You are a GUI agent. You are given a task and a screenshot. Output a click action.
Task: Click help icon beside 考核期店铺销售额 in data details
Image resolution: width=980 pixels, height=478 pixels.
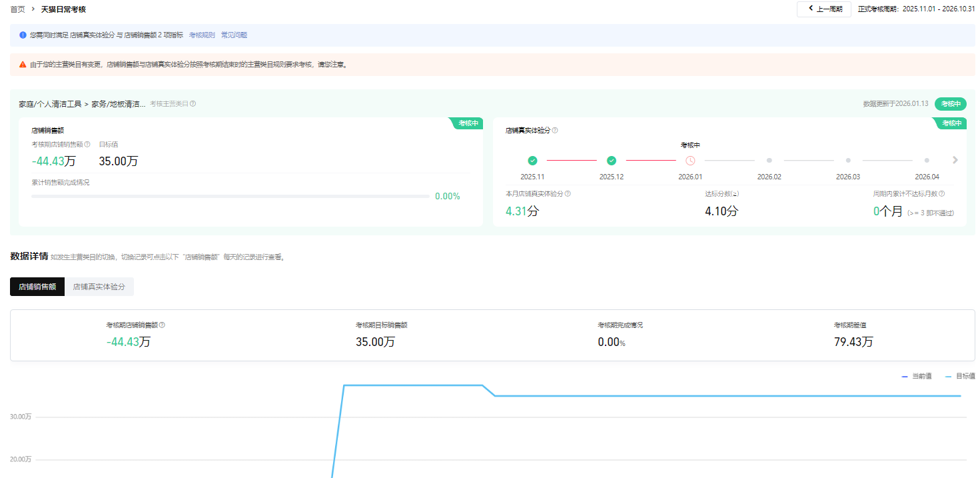tap(162, 325)
